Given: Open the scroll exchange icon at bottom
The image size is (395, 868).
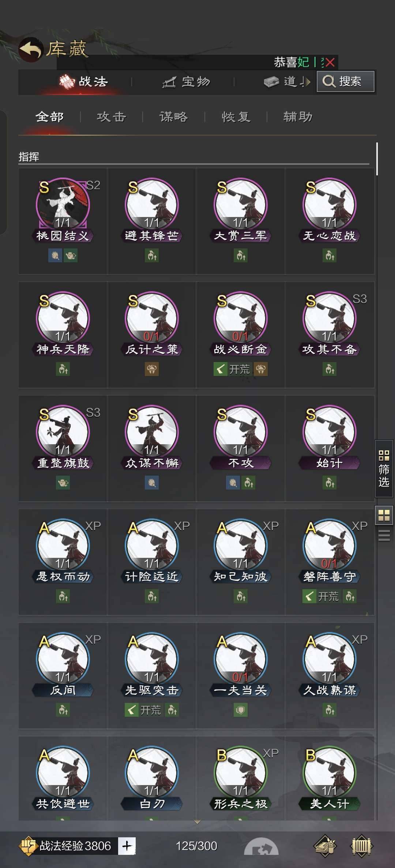Looking at the screenshot, I should click(x=325, y=845).
